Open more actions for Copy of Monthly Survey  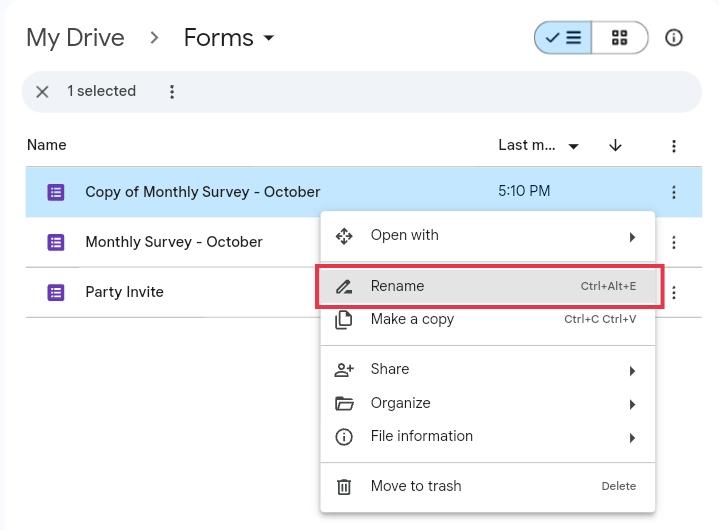[674, 192]
